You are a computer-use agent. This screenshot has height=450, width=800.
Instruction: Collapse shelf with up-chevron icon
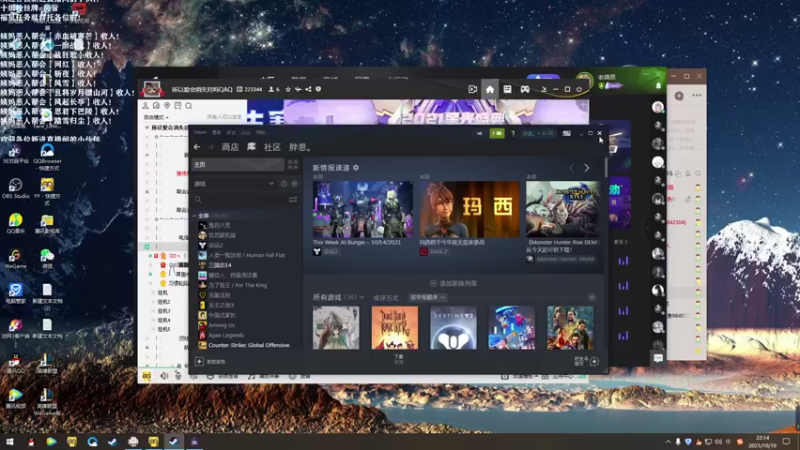coord(592,297)
